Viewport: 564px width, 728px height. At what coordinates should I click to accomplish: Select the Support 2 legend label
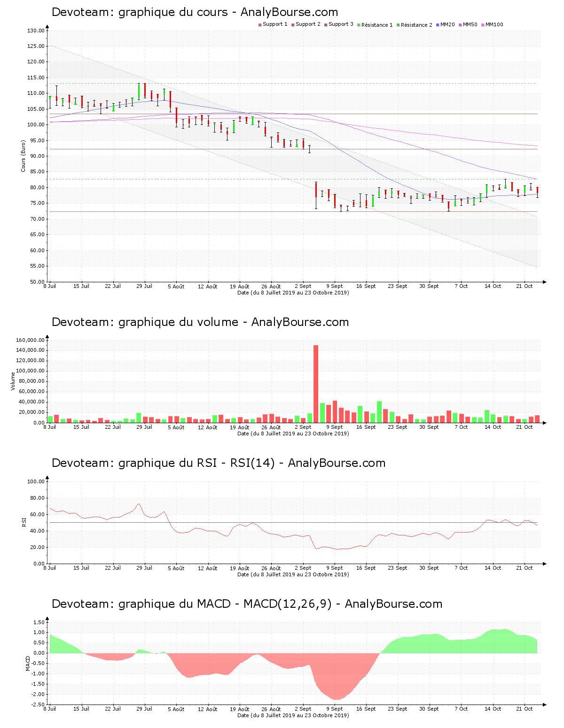point(308,24)
